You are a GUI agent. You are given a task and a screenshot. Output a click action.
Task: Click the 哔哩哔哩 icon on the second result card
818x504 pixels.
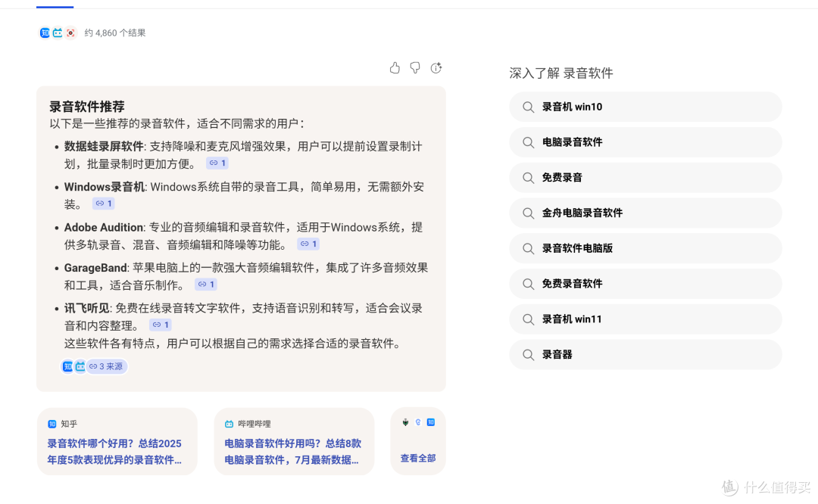click(229, 424)
